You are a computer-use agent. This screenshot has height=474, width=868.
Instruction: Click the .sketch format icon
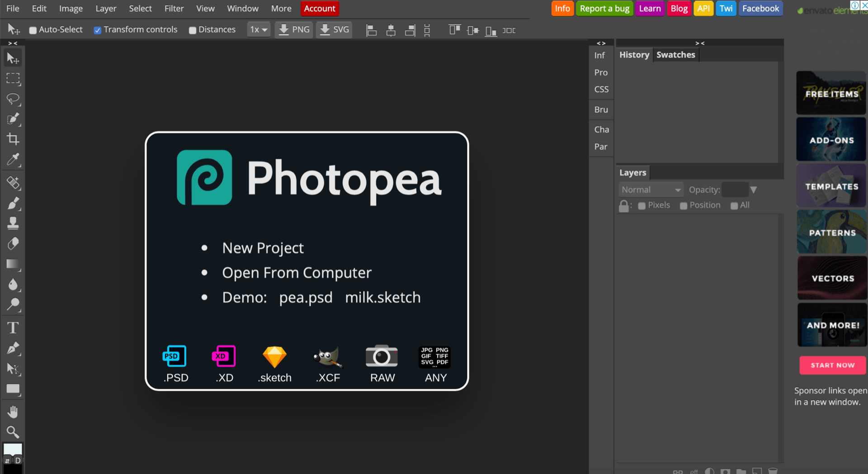click(x=274, y=364)
